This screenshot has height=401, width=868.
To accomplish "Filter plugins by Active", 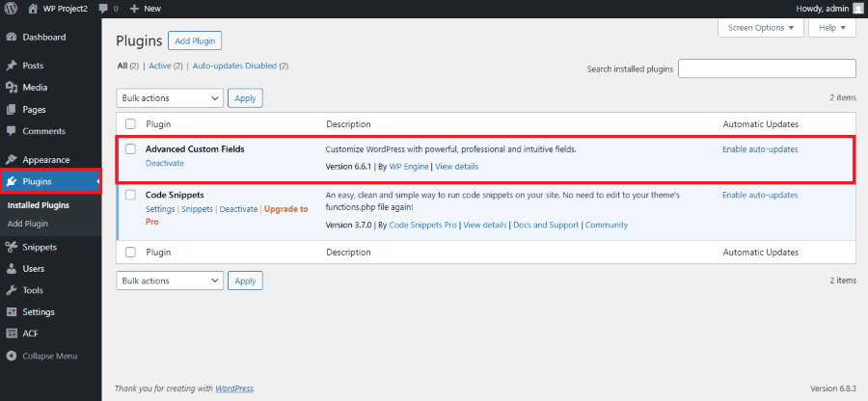I will coord(159,66).
